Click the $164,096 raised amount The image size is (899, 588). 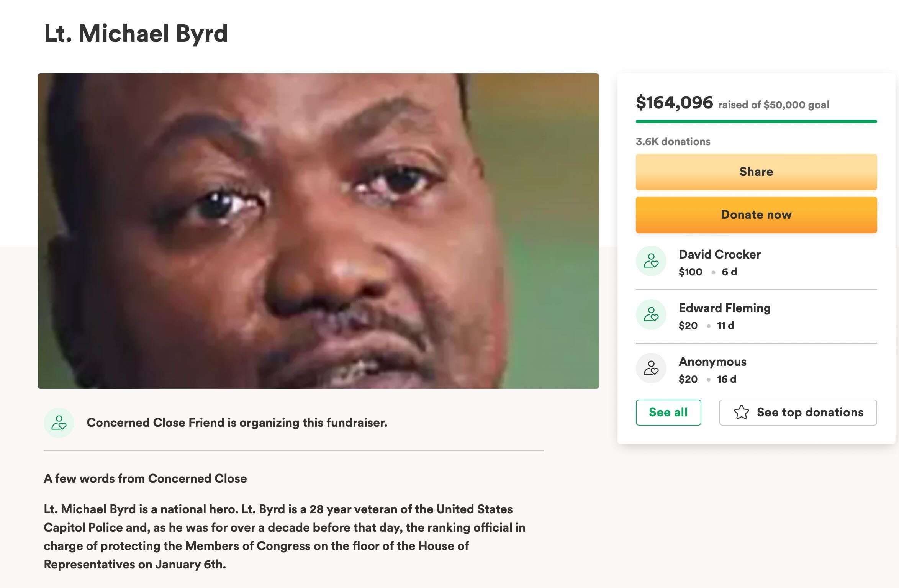click(674, 102)
